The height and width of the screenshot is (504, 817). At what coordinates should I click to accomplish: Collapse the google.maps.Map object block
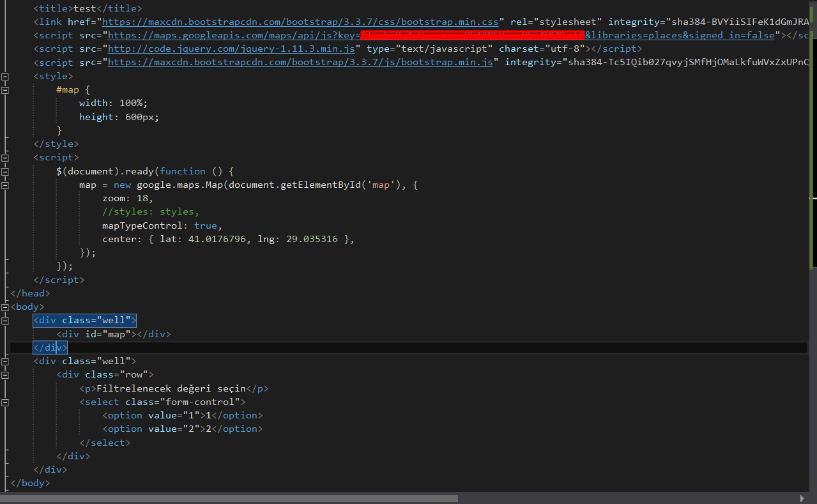pos(6,185)
